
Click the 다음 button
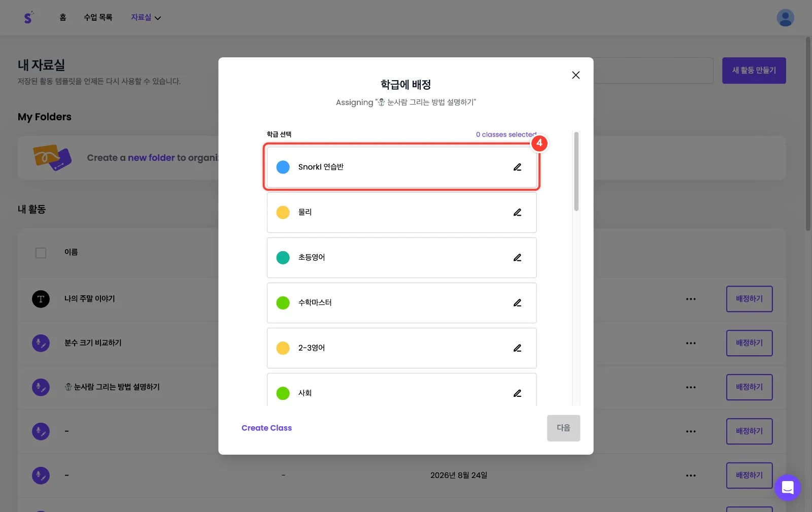coord(563,428)
